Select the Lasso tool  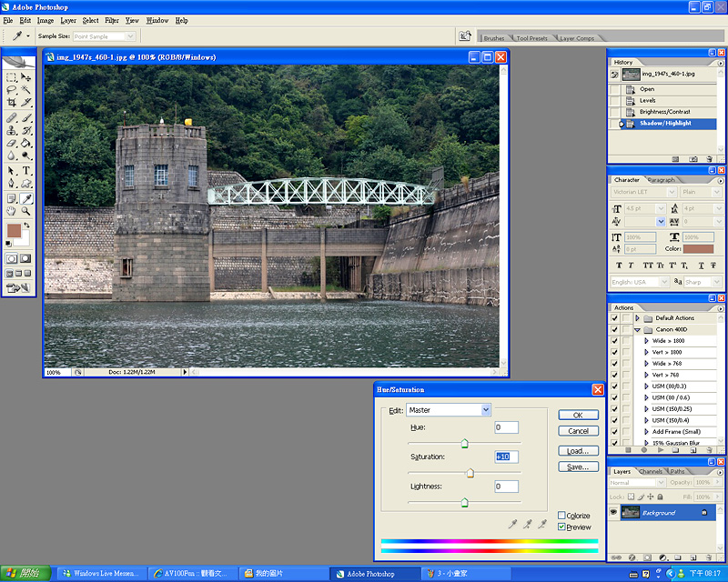(11, 91)
